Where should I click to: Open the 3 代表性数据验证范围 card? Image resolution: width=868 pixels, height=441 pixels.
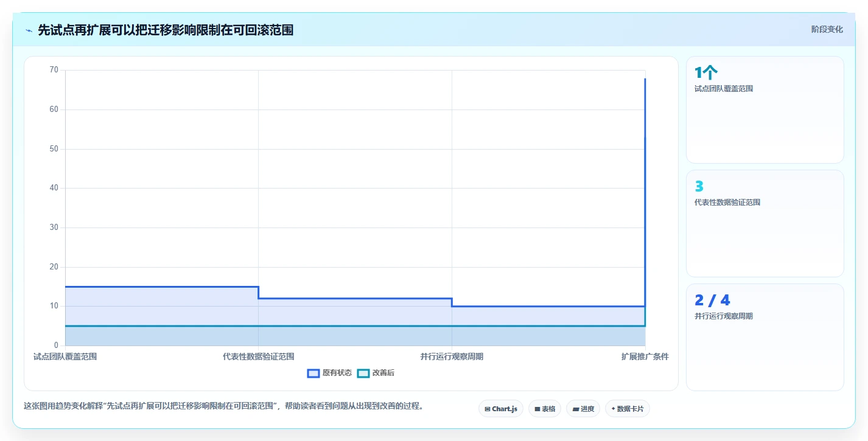[x=765, y=223]
